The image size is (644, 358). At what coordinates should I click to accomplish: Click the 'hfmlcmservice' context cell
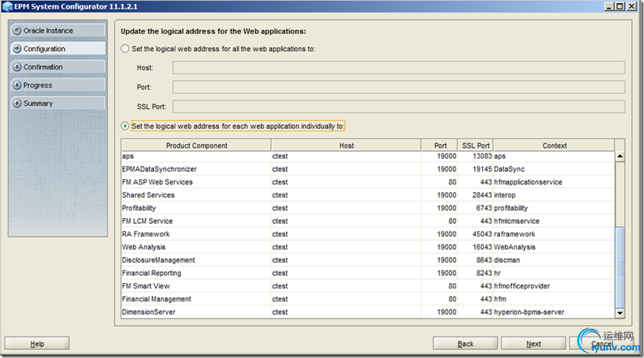coord(554,221)
